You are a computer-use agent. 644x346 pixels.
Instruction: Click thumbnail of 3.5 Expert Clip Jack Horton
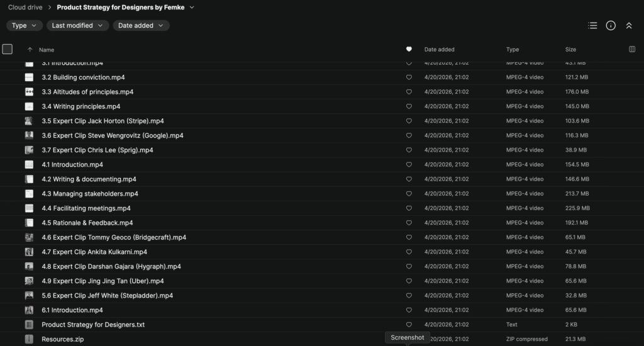pyautogui.click(x=29, y=121)
